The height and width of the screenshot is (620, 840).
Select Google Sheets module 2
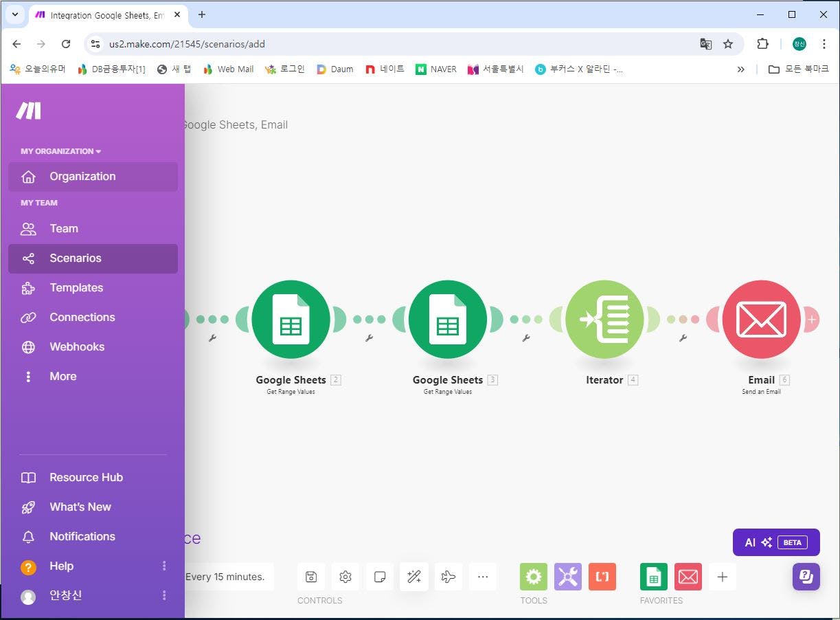coord(291,320)
